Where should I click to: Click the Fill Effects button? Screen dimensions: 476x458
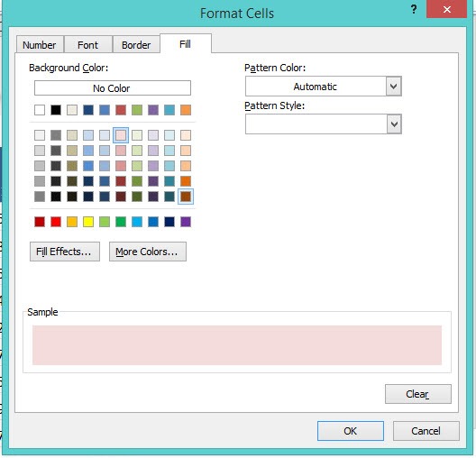coord(65,252)
